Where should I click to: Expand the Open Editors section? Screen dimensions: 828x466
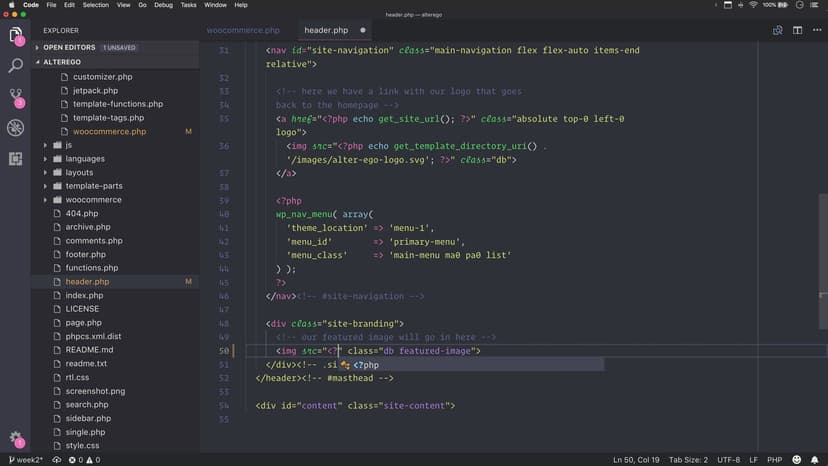tap(68, 47)
